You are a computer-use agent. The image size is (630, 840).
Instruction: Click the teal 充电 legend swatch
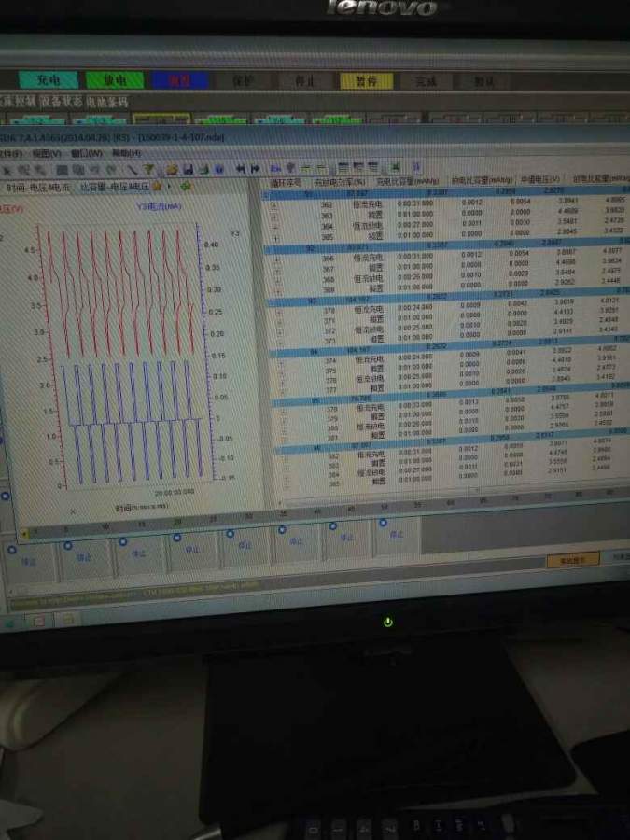pyautogui.click(x=49, y=80)
